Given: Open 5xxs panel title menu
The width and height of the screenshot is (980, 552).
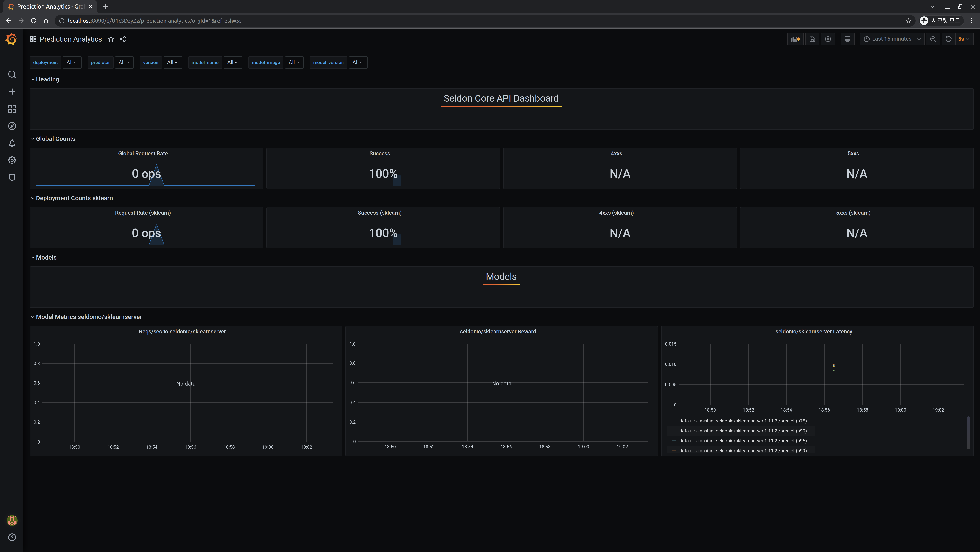Looking at the screenshot, I should point(853,154).
